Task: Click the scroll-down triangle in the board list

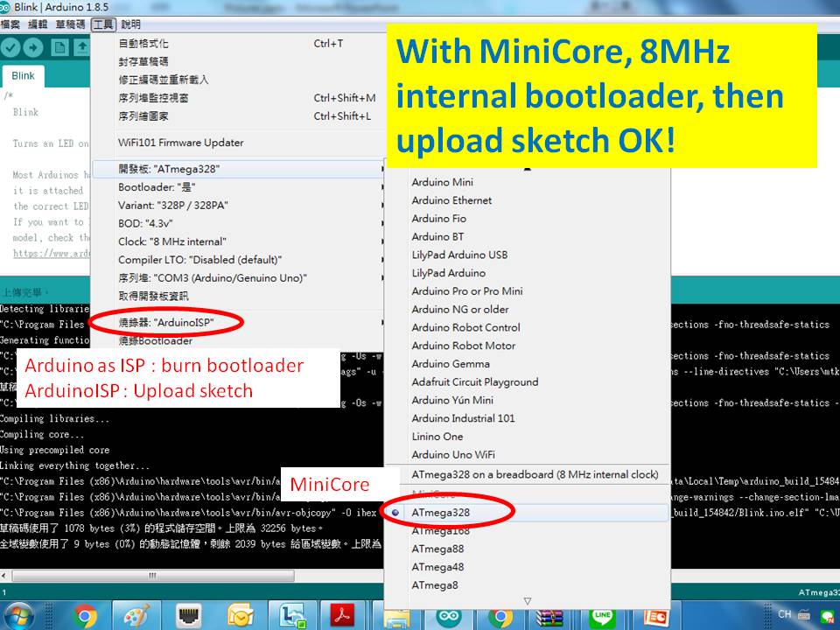Action: [528, 599]
